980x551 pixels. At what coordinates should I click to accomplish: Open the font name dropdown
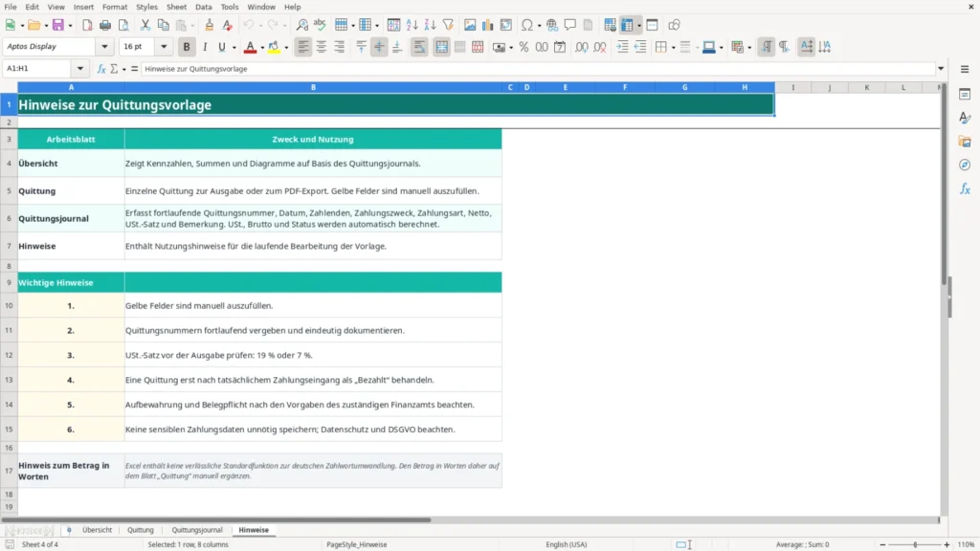[104, 47]
